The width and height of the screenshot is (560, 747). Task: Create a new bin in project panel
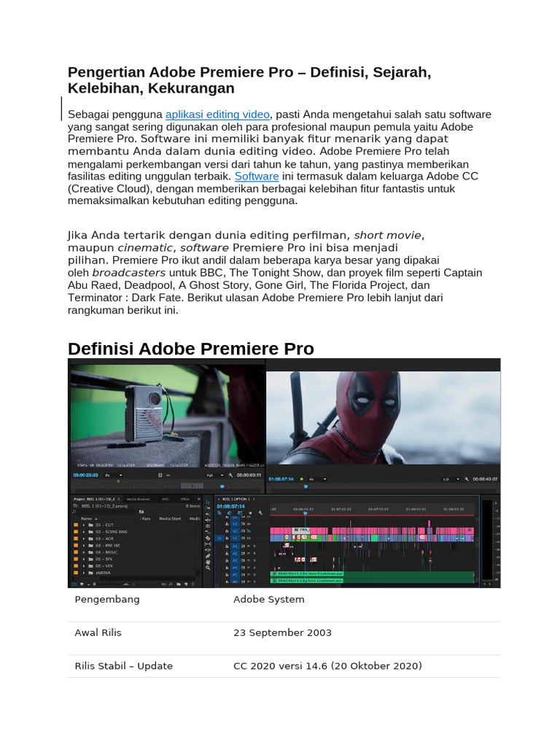(179, 584)
